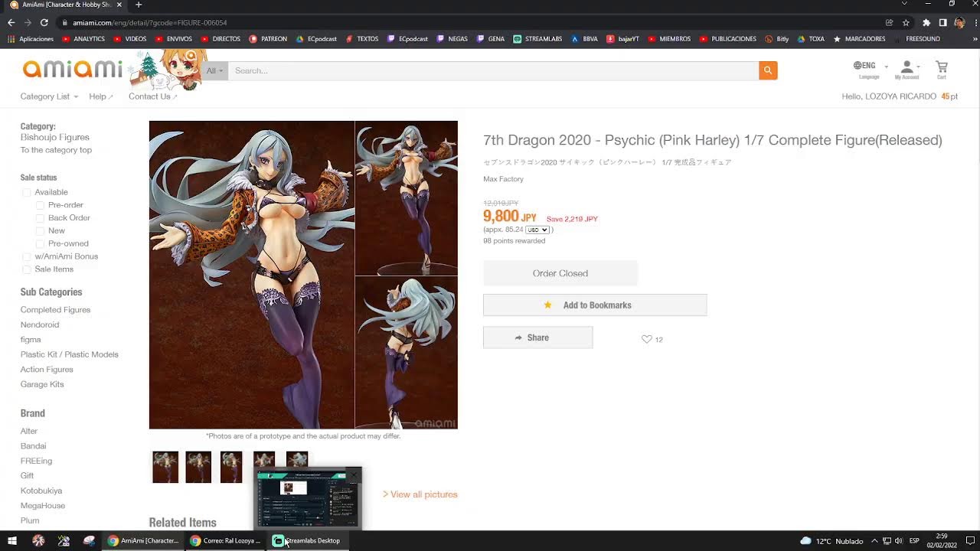Open the Max Factory maker link
The image size is (980, 551).
503,179
